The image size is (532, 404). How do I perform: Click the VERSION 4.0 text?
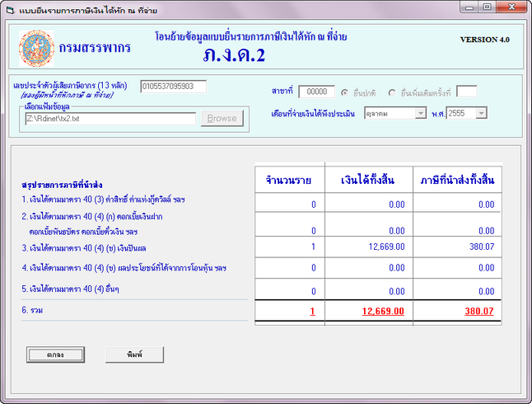tap(485, 40)
